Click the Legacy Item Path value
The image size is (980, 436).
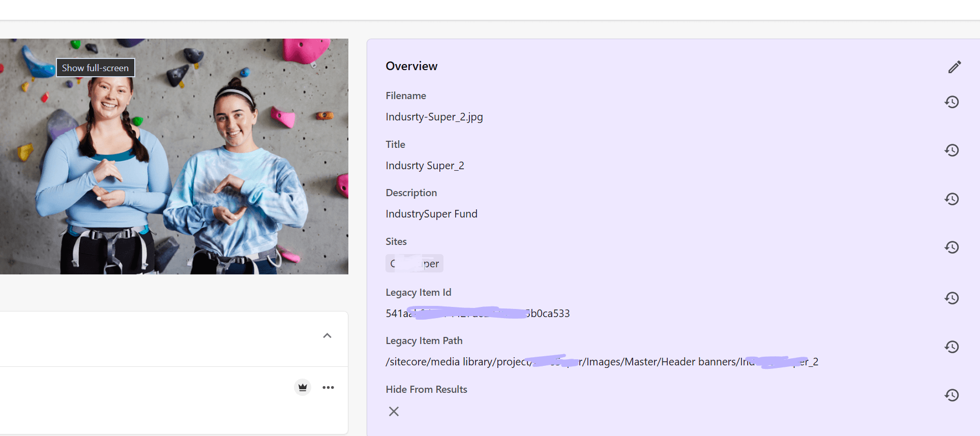click(602, 362)
